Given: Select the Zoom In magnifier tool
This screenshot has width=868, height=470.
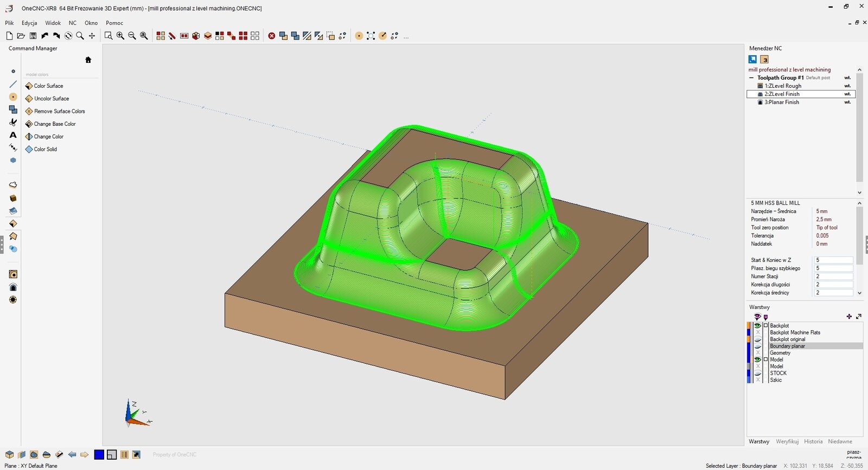Looking at the screenshot, I should (x=120, y=36).
